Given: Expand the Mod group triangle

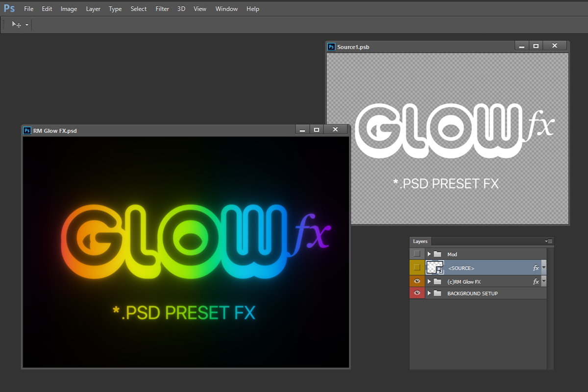Looking at the screenshot, I should coord(429,254).
